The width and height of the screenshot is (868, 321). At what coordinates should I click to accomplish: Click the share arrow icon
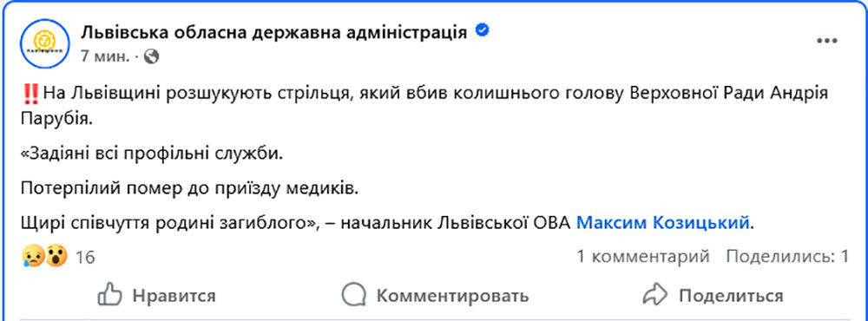655,294
